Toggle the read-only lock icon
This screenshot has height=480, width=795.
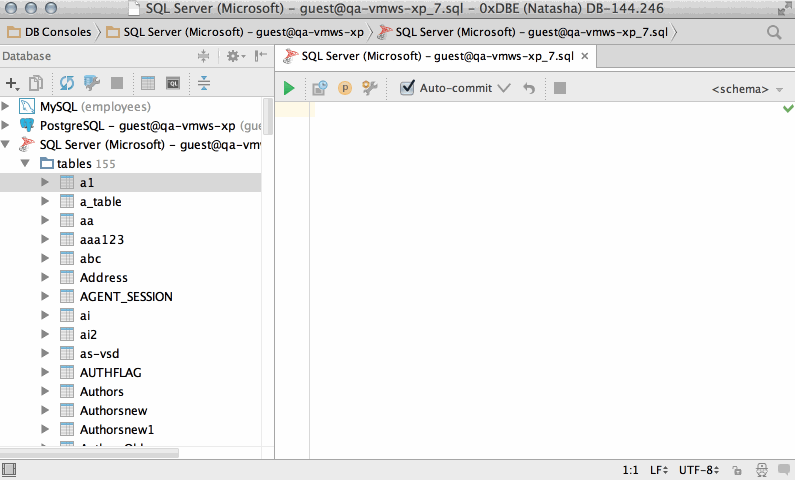coord(737,470)
